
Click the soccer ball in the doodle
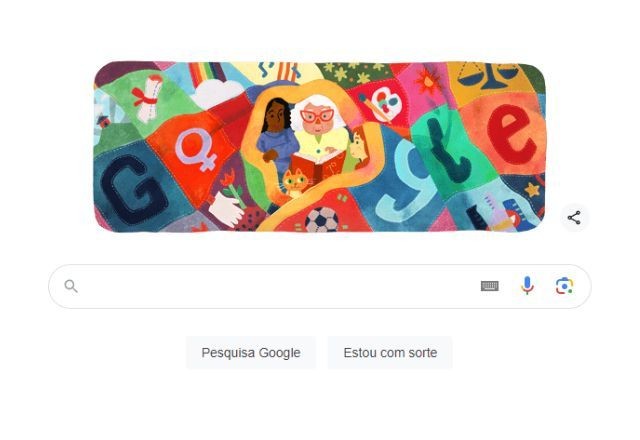click(322, 220)
